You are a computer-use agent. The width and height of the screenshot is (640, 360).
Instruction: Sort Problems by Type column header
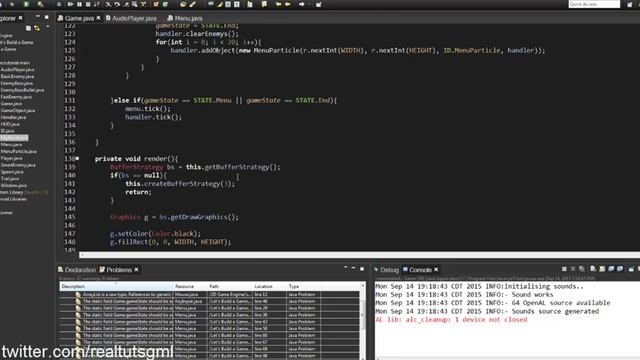303,286
